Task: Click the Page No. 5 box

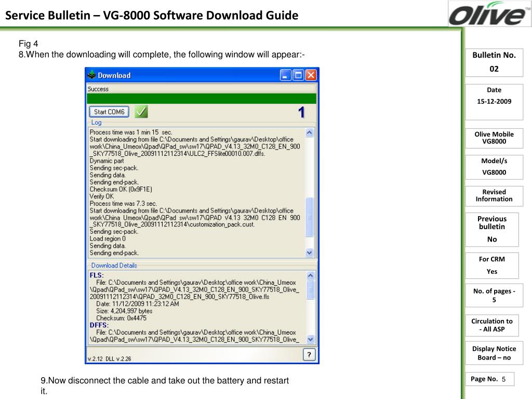Action: click(489, 379)
